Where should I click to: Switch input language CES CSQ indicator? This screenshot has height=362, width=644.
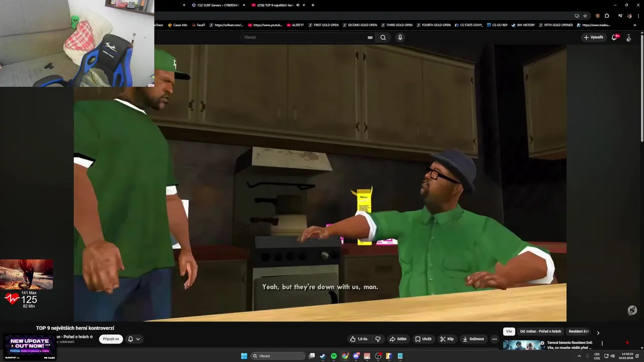(597, 356)
